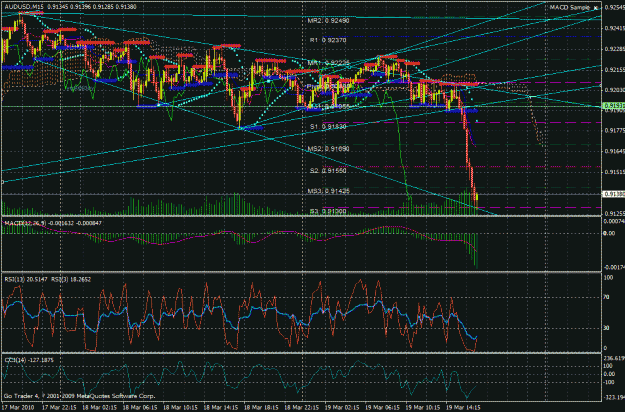Click the 19 Mar 02:15 time label
Image resolution: width=625 pixels, height=412 pixels.
(x=342, y=408)
